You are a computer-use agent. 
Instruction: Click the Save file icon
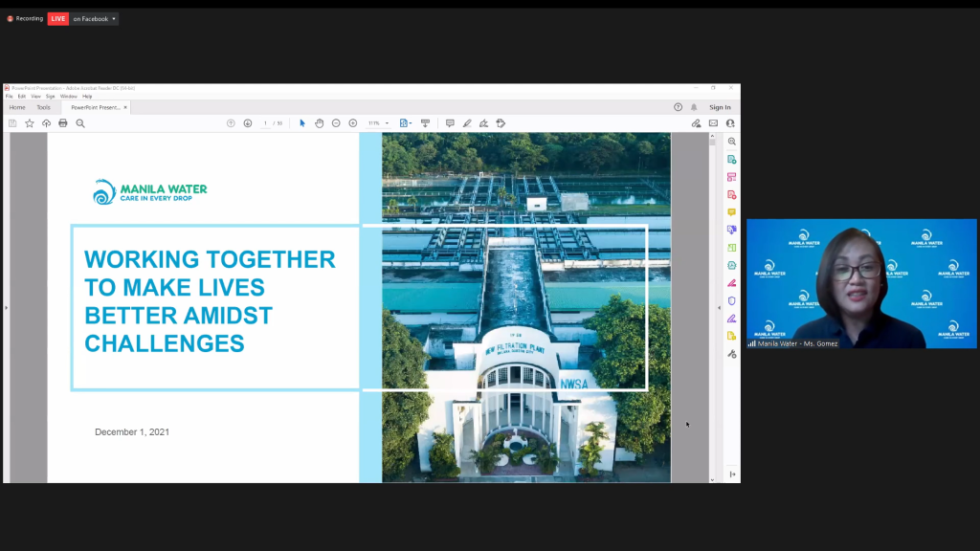tap(12, 123)
